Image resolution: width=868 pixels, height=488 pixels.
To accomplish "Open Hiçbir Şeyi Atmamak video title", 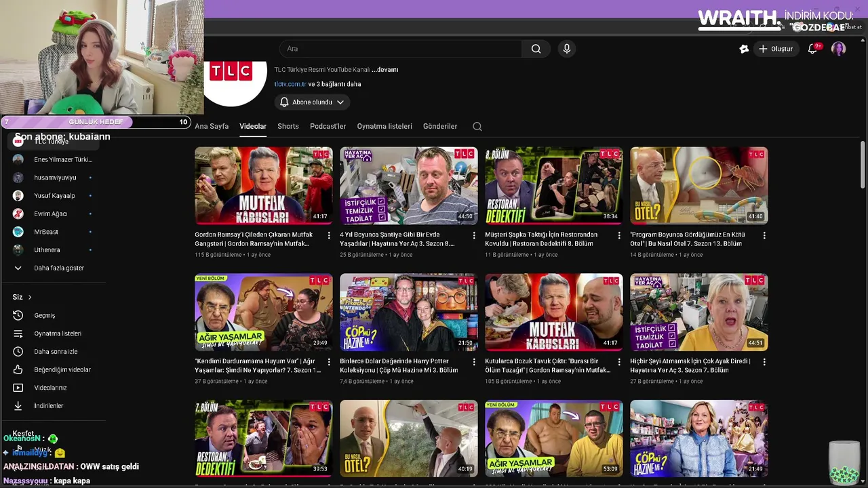I will (x=690, y=365).
